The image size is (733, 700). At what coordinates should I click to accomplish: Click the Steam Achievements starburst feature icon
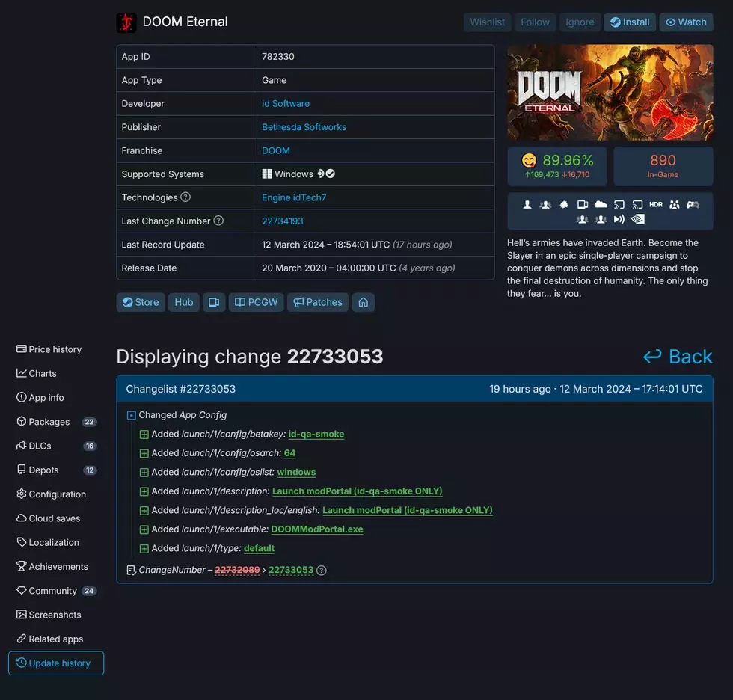click(x=564, y=205)
